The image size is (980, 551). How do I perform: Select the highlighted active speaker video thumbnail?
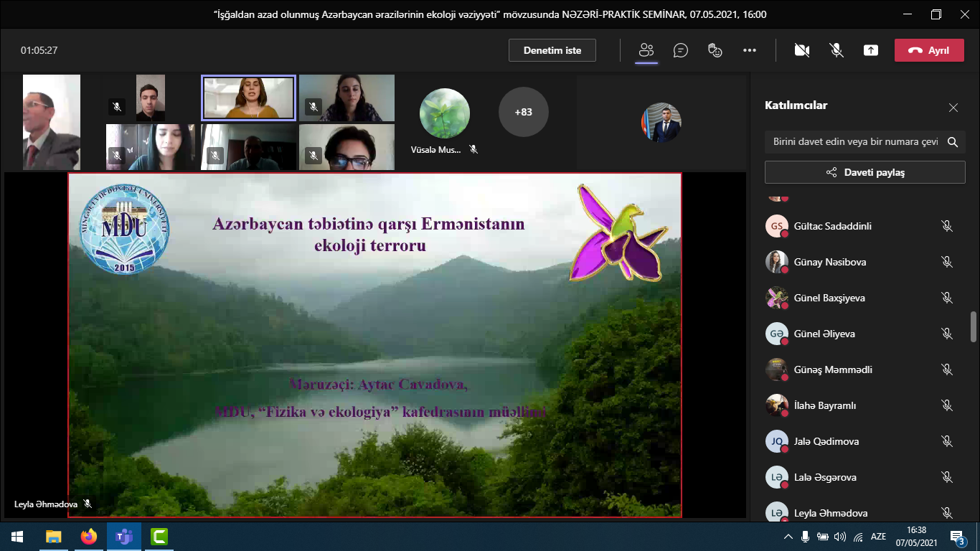coord(248,98)
